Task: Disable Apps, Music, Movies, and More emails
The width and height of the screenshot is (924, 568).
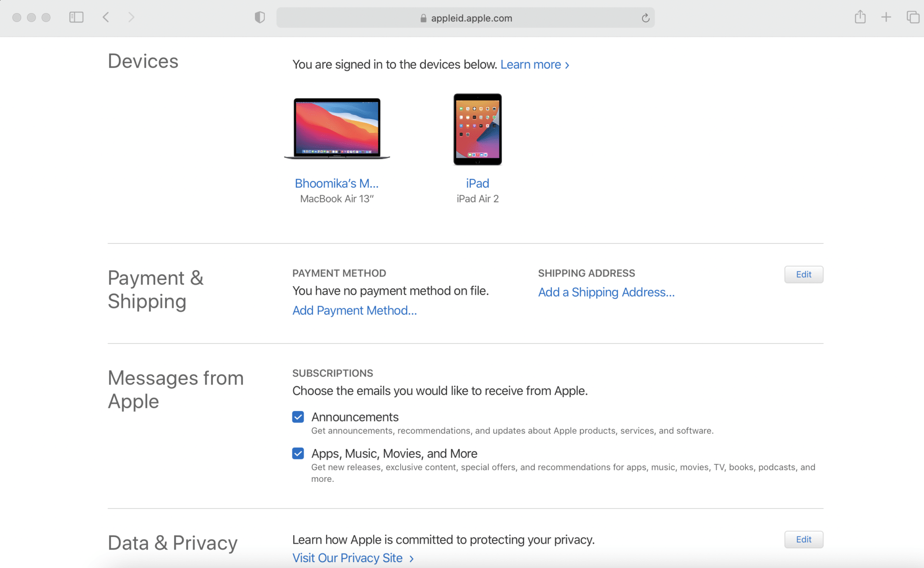Action: [x=298, y=453]
